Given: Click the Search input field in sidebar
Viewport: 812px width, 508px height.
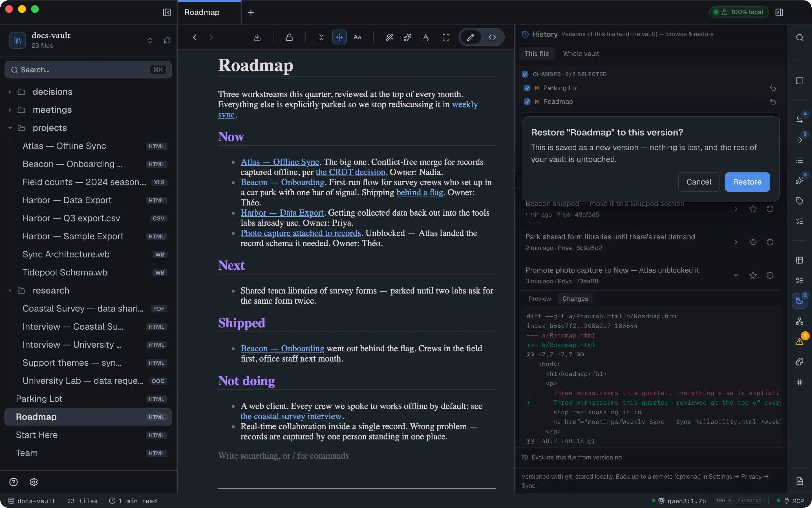Looking at the screenshot, I should pos(88,70).
